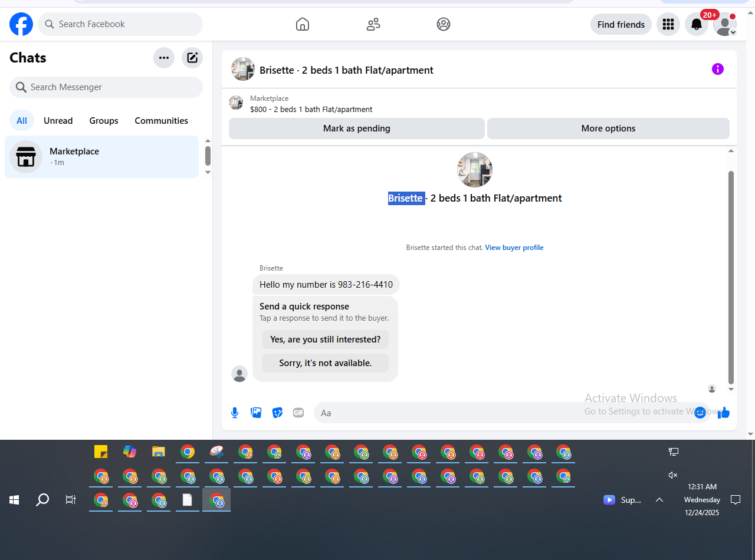Switch to the Communities tab
755x560 pixels.
pyautogui.click(x=161, y=121)
